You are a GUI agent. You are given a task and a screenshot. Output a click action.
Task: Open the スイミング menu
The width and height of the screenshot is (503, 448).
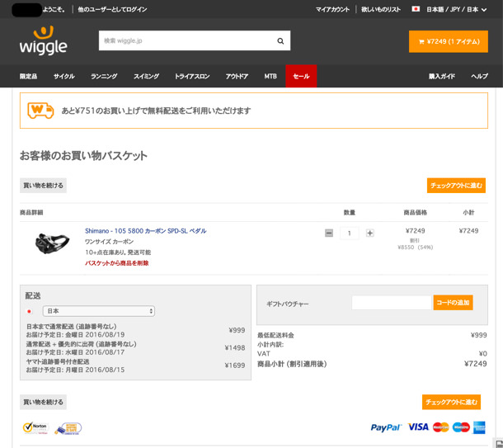(146, 76)
